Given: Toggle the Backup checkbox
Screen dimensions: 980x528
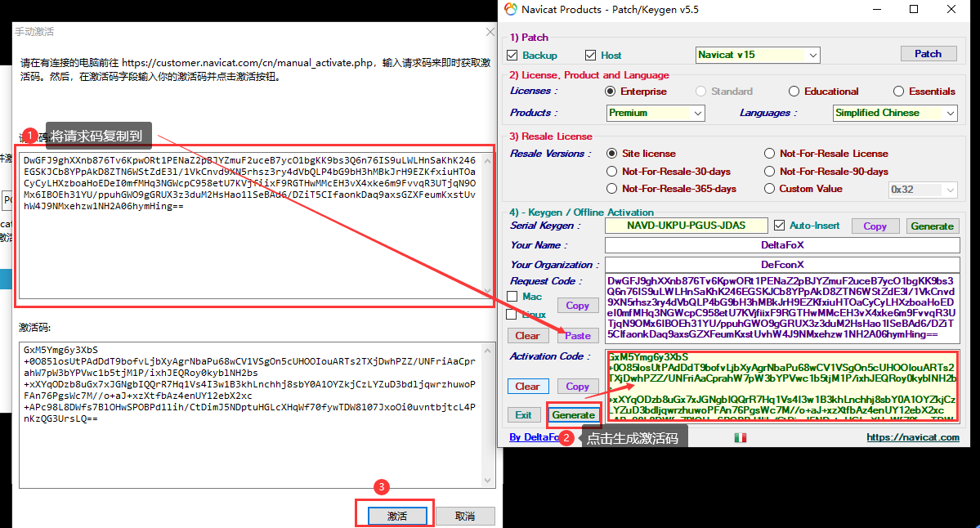Looking at the screenshot, I should (x=512, y=55).
